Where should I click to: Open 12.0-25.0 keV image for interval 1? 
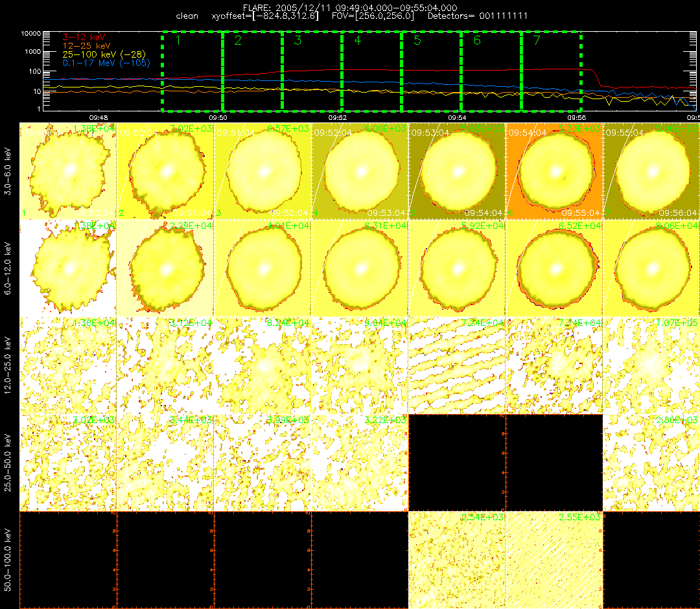click(68, 365)
